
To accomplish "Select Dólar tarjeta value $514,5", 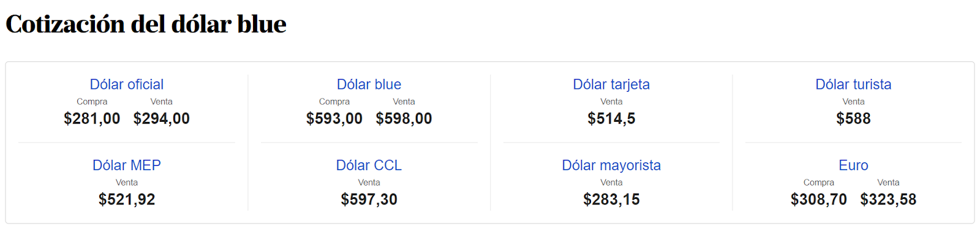I will point(611,119).
